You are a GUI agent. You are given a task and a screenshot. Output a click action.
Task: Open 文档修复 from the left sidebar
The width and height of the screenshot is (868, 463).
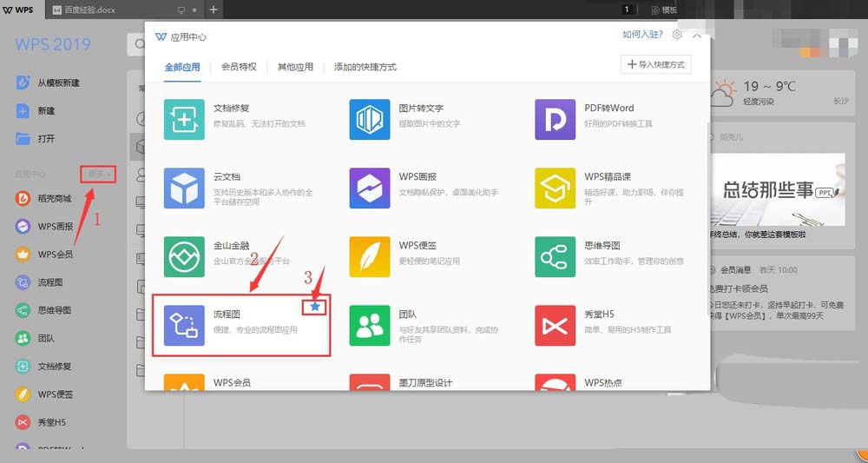(x=43, y=366)
